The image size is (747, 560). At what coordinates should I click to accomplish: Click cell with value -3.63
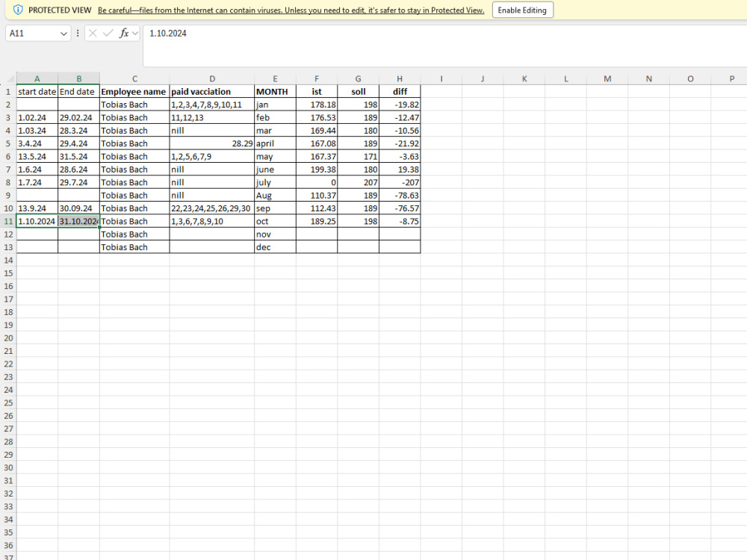[400, 156]
